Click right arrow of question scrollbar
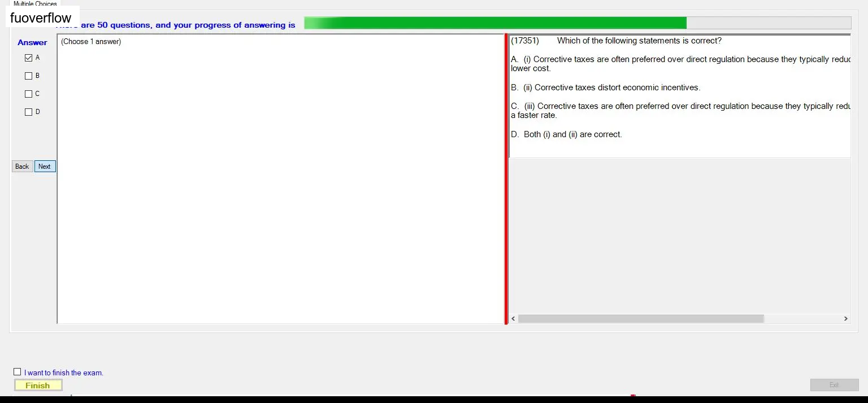 (845, 319)
